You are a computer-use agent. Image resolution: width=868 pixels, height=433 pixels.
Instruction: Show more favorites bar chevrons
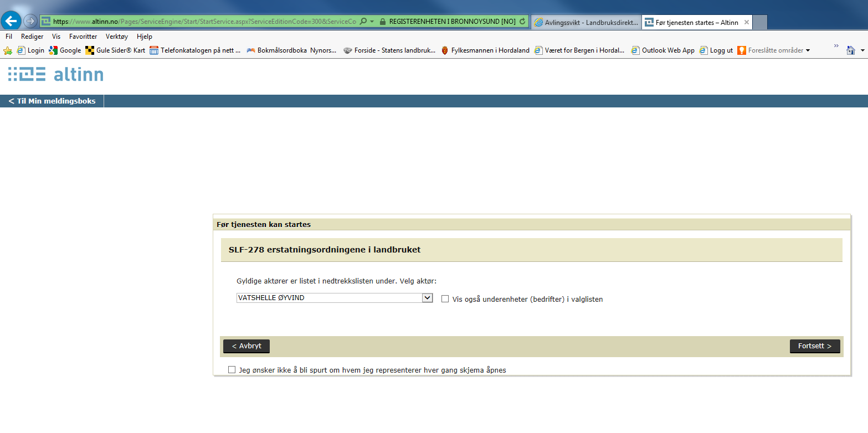836,46
